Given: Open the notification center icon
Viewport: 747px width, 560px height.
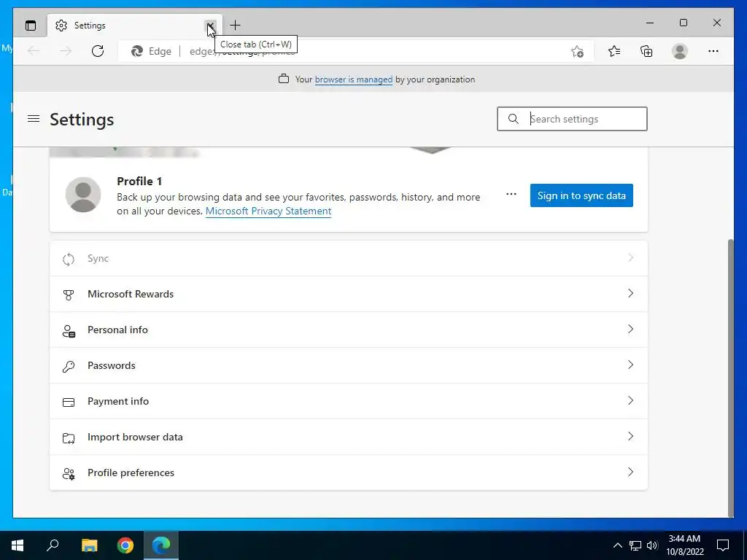Looking at the screenshot, I should (x=723, y=545).
